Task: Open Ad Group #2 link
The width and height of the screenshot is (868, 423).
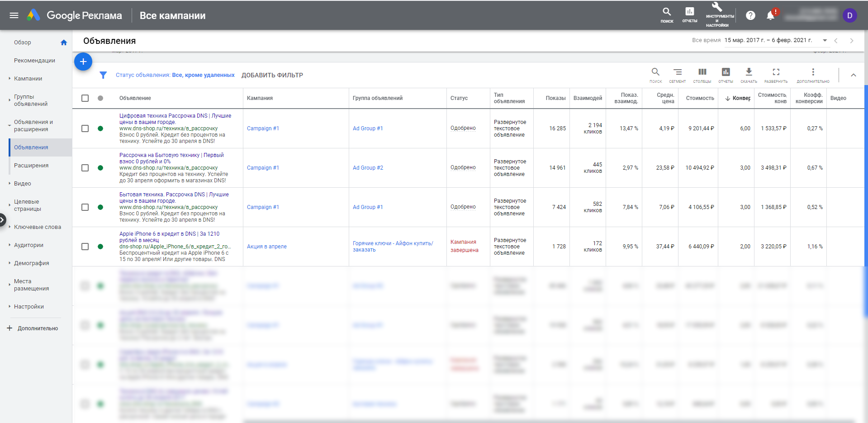Action: [x=368, y=168]
